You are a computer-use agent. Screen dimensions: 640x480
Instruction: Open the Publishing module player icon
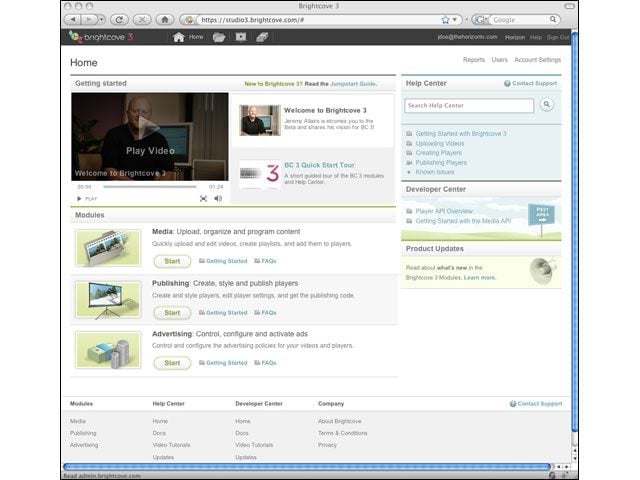coord(241,37)
